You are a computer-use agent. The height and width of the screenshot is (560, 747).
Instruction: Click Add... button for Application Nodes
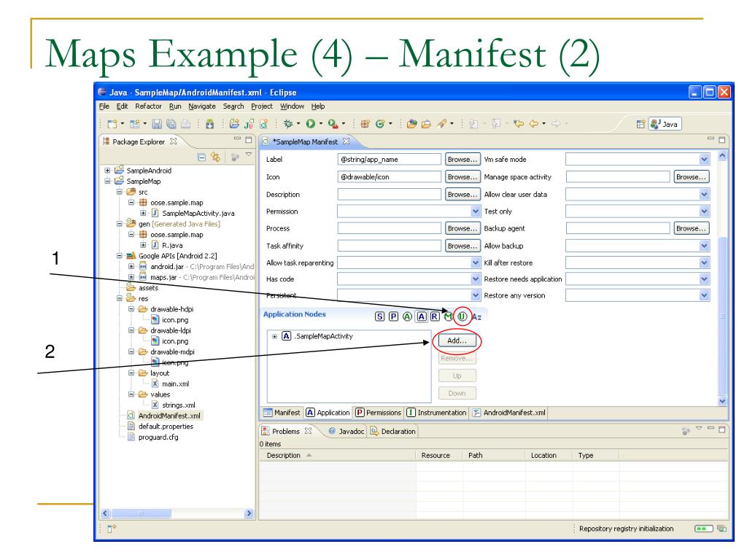pos(457,341)
